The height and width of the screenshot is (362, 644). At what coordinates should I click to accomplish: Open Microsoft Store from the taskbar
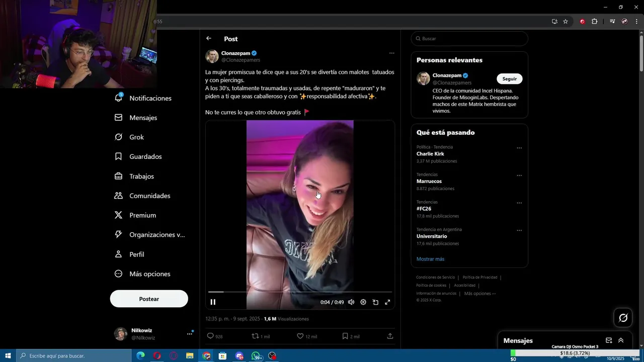pyautogui.click(x=222, y=356)
